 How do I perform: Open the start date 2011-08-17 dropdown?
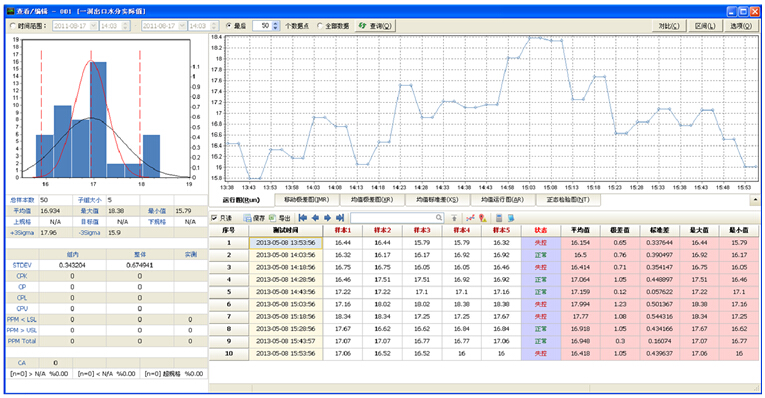click(x=94, y=26)
